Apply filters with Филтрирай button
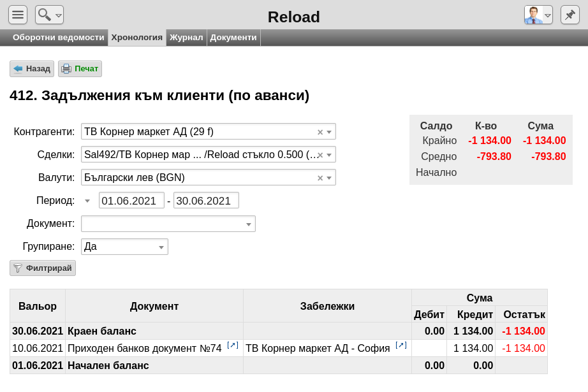This screenshot has width=588, height=392. coord(43,268)
